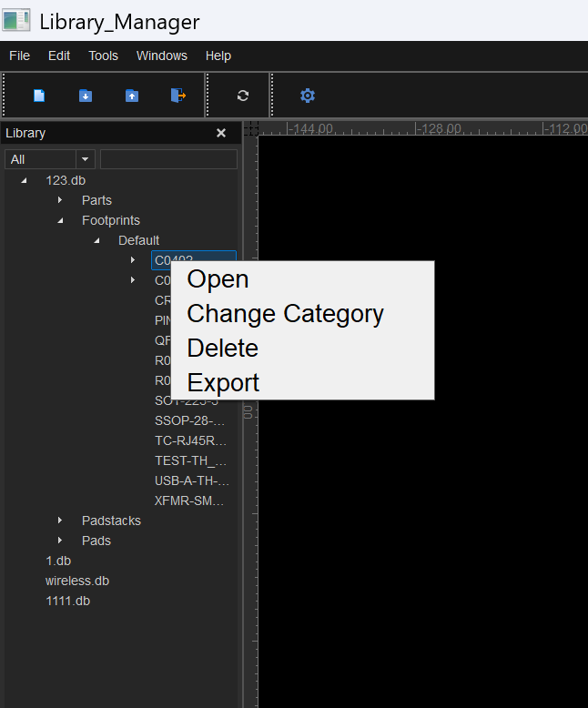The image size is (588, 708).
Task: Expand the Parts tree node
Action: click(x=60, y=200)
